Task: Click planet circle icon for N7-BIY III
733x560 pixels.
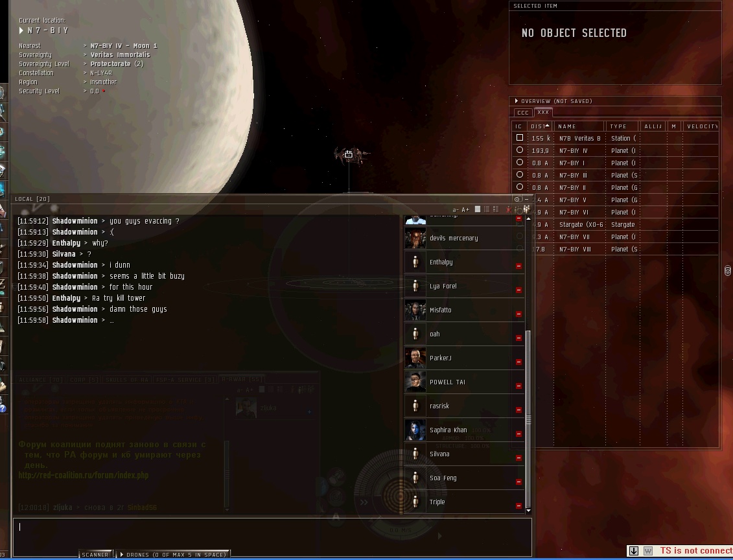Action: pos(519,174)
